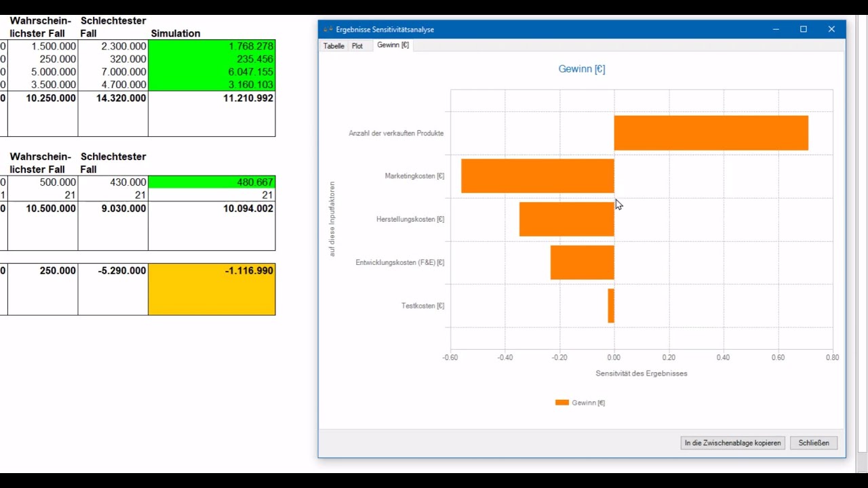The width and height of the screenshot is (868, 488).
Task: Click In die Zwischenablage kopieren button
Action: (x=732, y=443)
